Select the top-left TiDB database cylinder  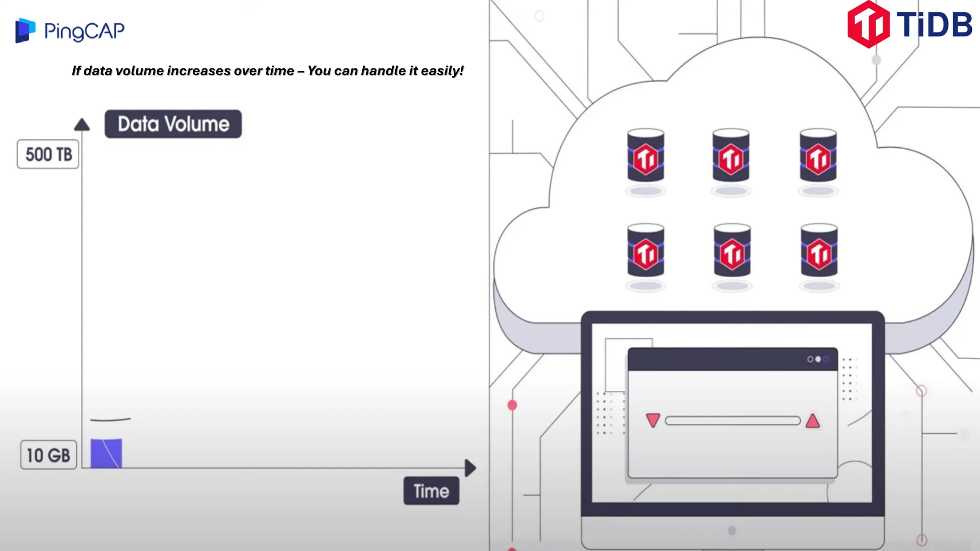646,155
